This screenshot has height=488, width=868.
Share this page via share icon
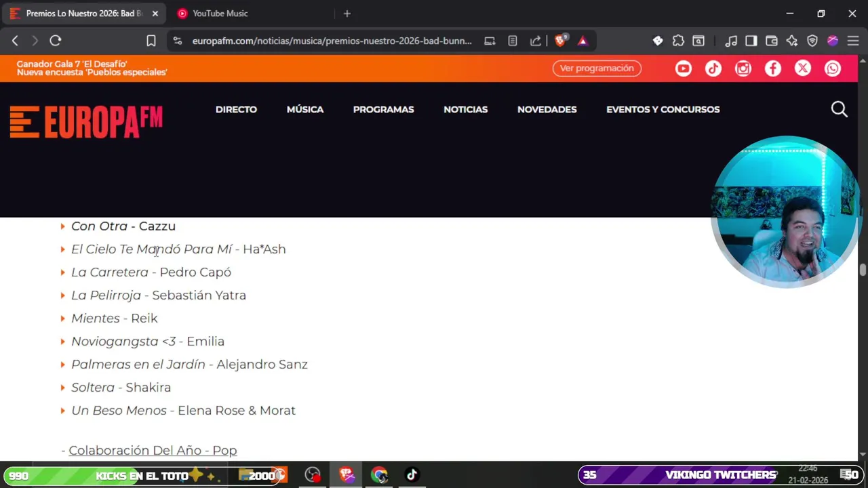pos(535,41)
